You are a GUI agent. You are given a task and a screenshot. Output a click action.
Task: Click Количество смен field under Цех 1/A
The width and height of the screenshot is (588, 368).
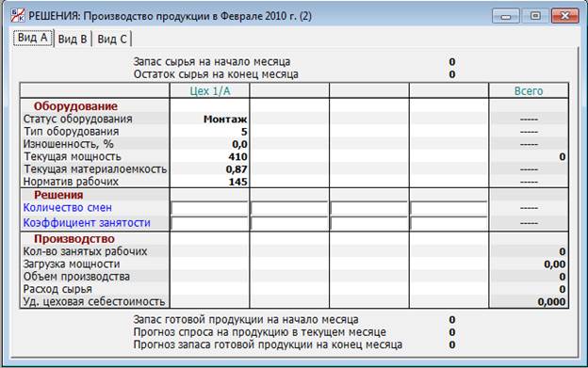[x=209, y=208]
